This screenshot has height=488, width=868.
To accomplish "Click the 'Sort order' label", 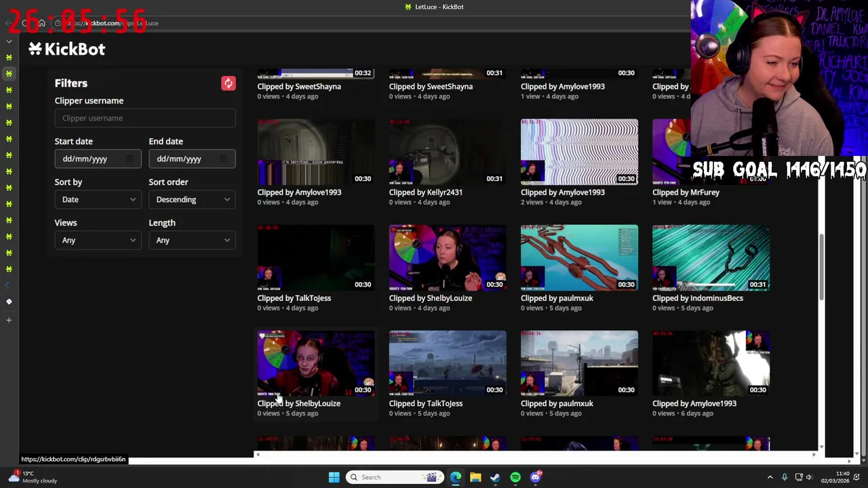I will point(168,182).
